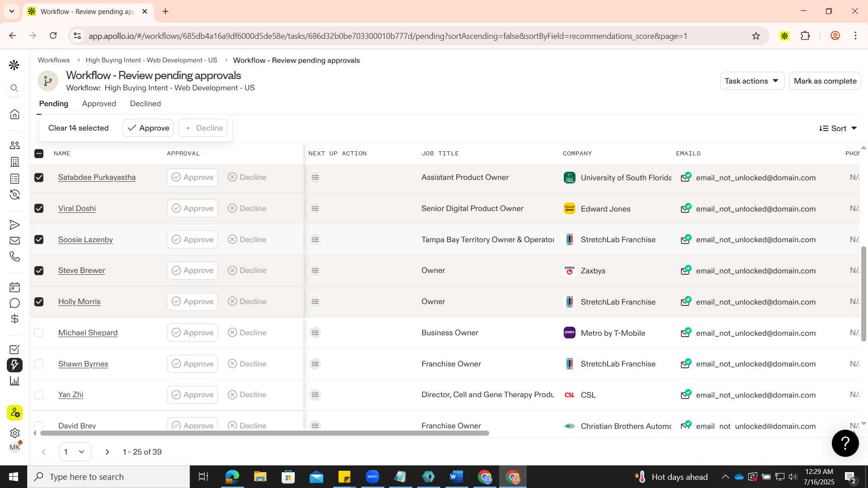Image resolution: width=868 pixels, height=488 pixels.
Task: Open Apollo logo home in sidebar
Action: pyautogui.click(x=14, y=65)
